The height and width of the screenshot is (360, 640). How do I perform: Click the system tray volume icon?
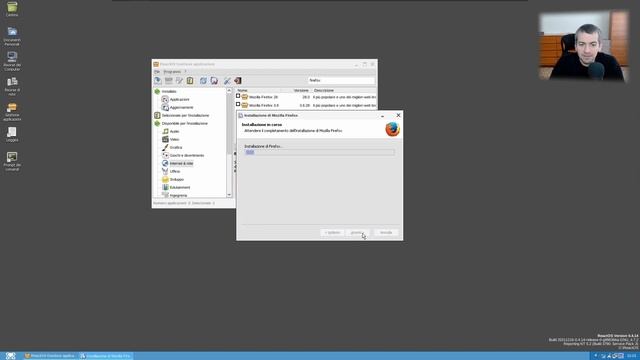point(596,356)
